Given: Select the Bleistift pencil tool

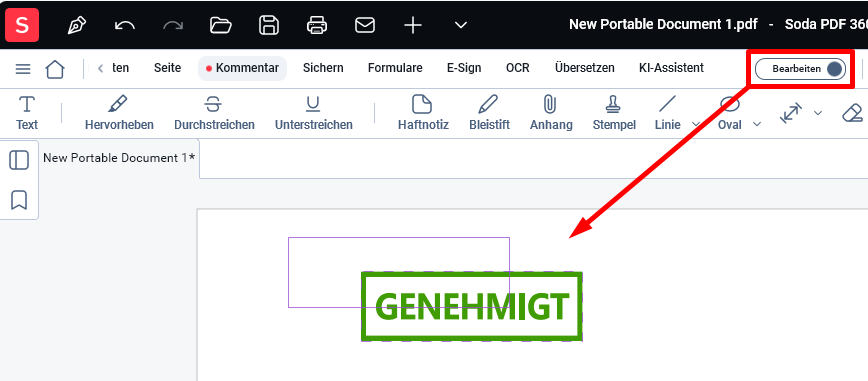Looking at the screenshot, I should tap(489, 113).
